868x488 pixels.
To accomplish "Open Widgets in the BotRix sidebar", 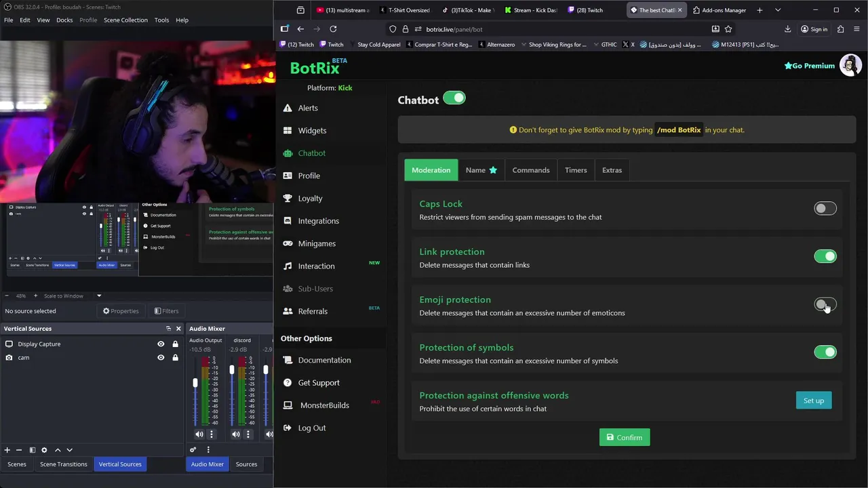I will coord(312,130).
